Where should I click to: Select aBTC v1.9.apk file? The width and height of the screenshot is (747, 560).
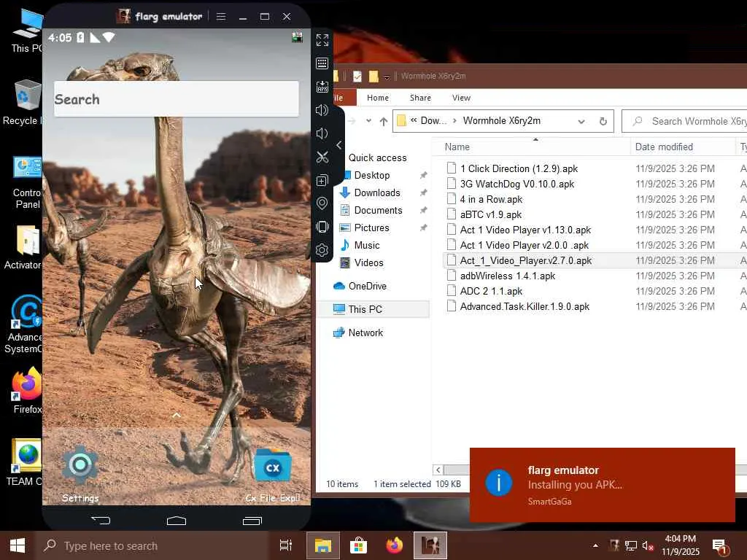[x=491, y=214]
